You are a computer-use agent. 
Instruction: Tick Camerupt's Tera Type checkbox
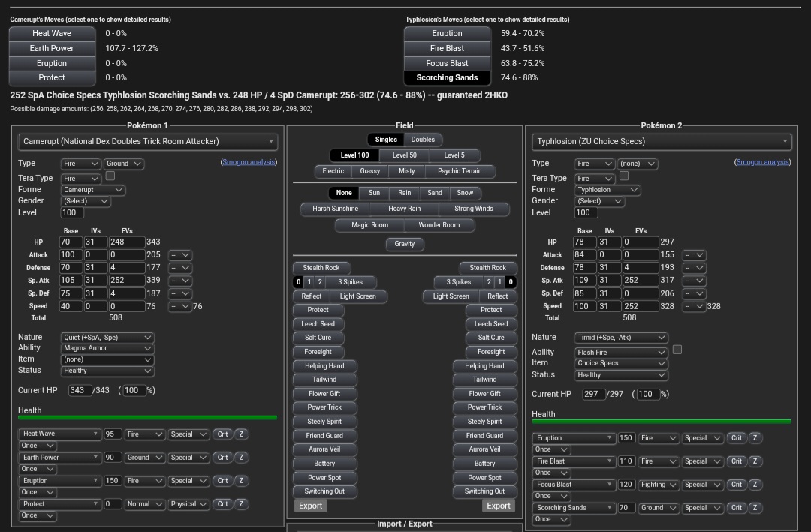(x=110, y=176)
